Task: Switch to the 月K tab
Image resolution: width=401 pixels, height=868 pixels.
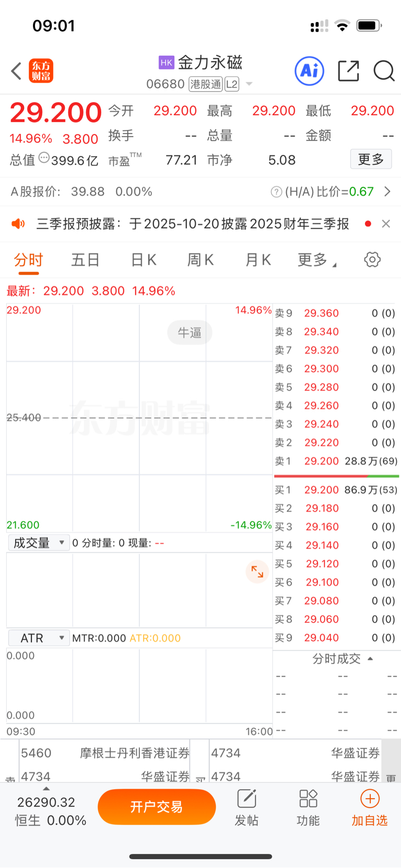Action: pos(258,260)
